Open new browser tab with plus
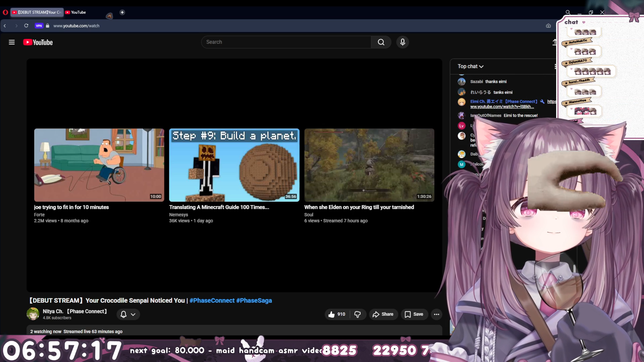 [x=122, y=12]
